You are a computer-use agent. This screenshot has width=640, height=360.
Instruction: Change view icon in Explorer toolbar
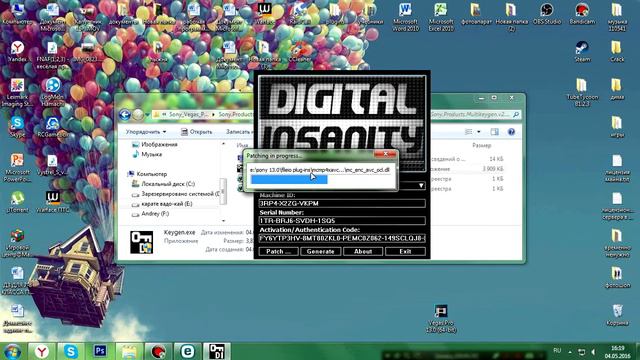click(x=469, y=132)
